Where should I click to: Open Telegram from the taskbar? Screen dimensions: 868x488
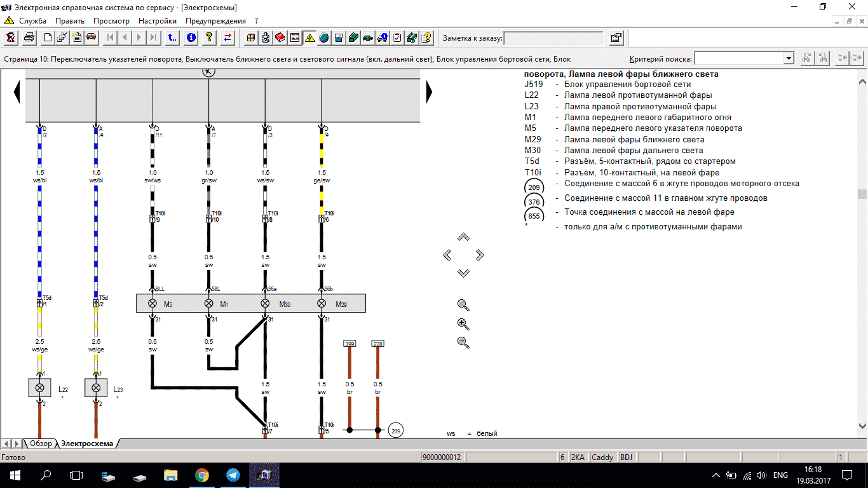click(233, 475)
